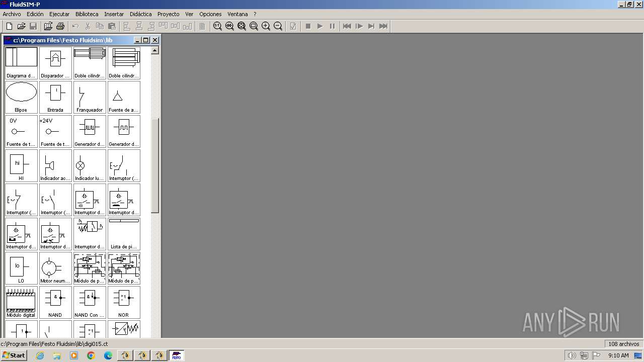This screenshot has width=644, height=362.
Task: Click the library panel scrollbar thumb
Action: point(155,165)
